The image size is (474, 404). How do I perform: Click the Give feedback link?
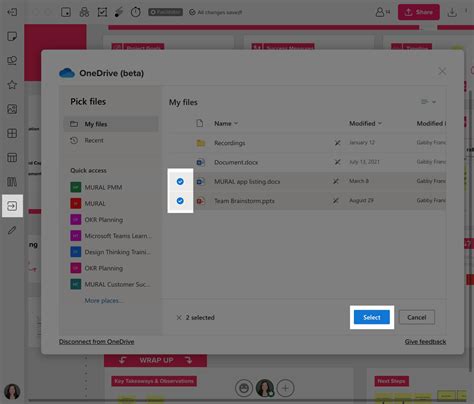[425, 342]
